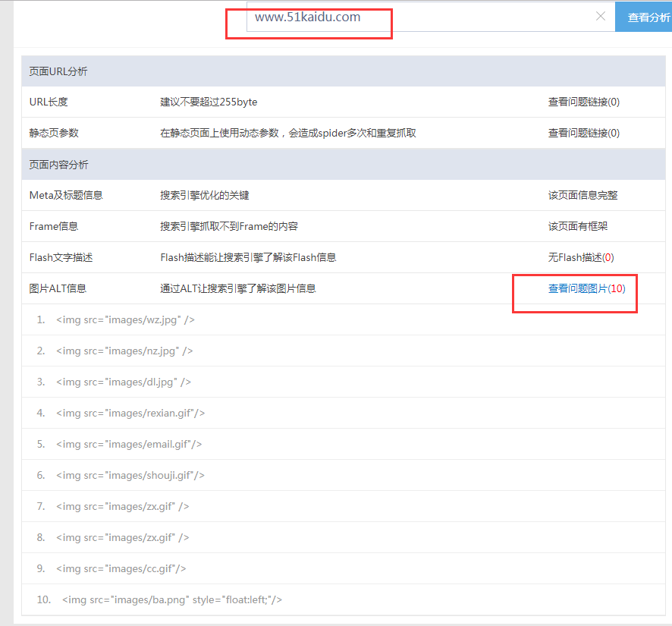
Task: Clear the URL input with the X icon
Action: pos(599,16)
